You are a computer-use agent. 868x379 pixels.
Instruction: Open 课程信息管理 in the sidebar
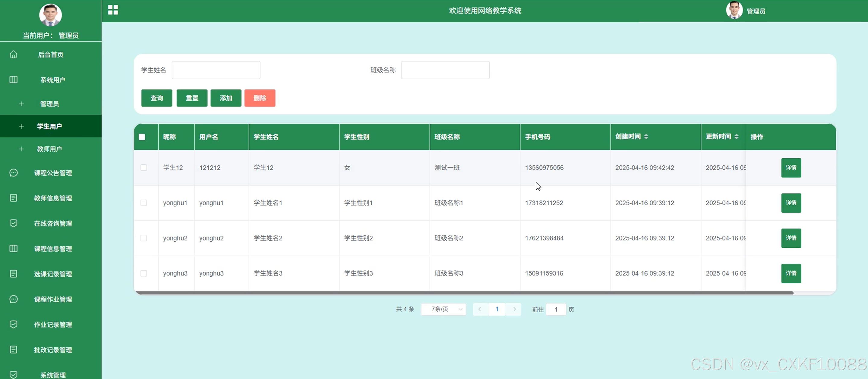[53, 248]
